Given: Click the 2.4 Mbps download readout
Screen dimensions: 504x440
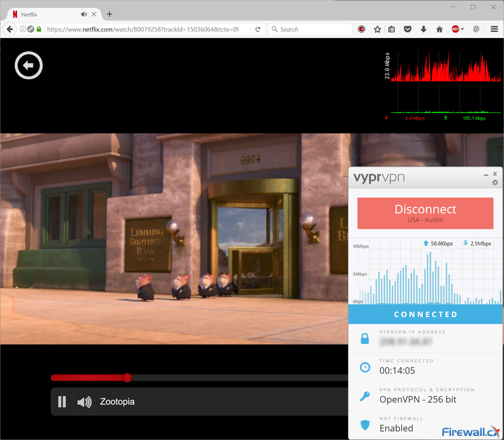Looking at the screenshot, I should 415,118.
